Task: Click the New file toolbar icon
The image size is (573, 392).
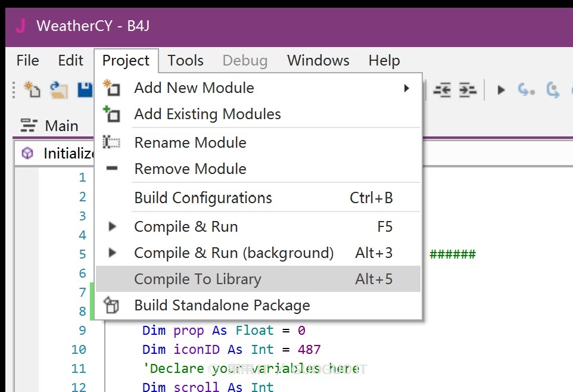Action: tap(32, 90)
